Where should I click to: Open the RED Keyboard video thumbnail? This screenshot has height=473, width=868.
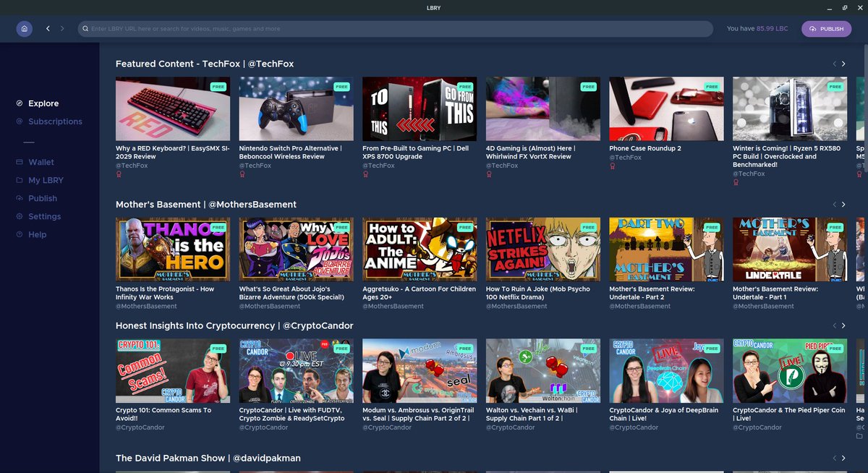click(173, 108)
